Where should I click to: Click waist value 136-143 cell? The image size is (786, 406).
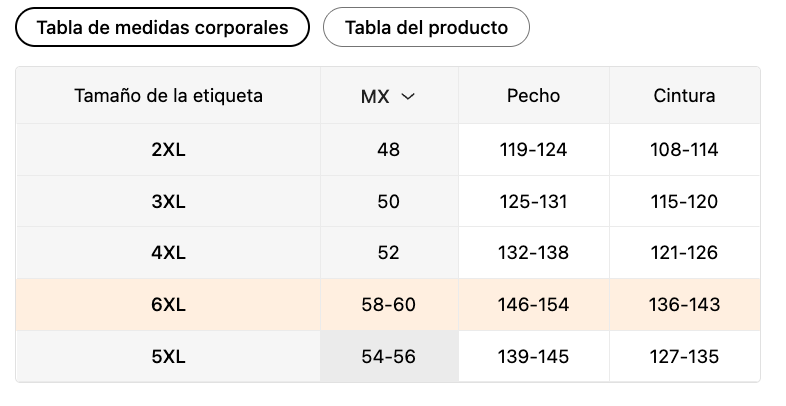684,304
